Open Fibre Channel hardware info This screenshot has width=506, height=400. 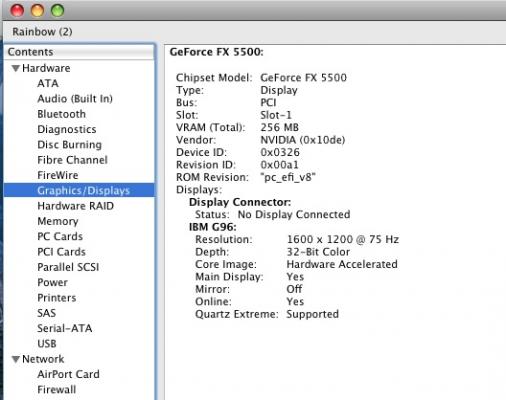pyautogui.click(x=72, y=160)
